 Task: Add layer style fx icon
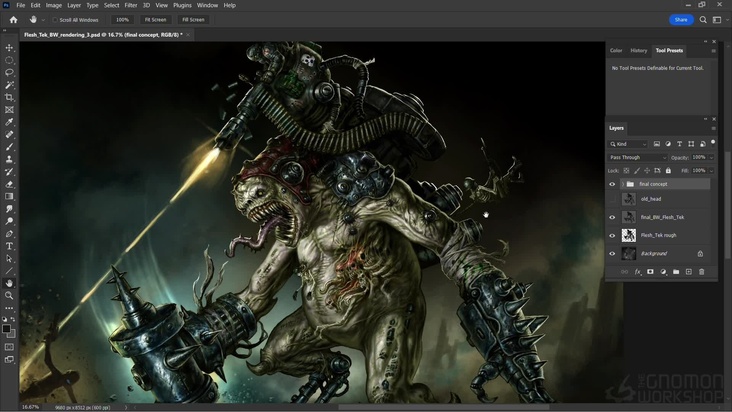638,272
